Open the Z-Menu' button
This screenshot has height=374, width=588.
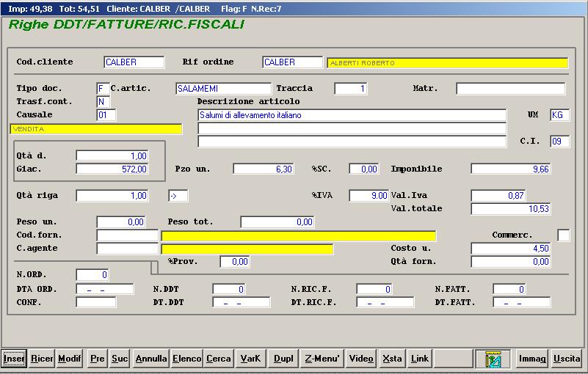point(322,359)
